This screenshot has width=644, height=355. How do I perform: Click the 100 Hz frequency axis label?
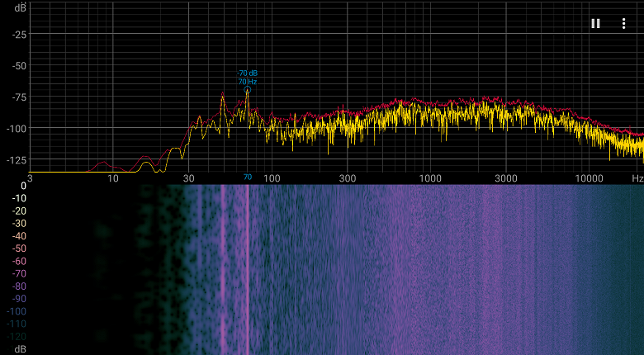point(272,178)
